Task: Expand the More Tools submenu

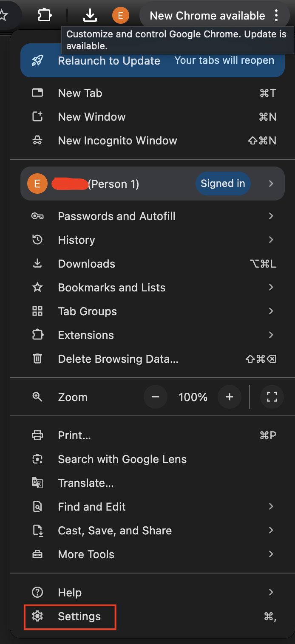Action: [271, 554]
